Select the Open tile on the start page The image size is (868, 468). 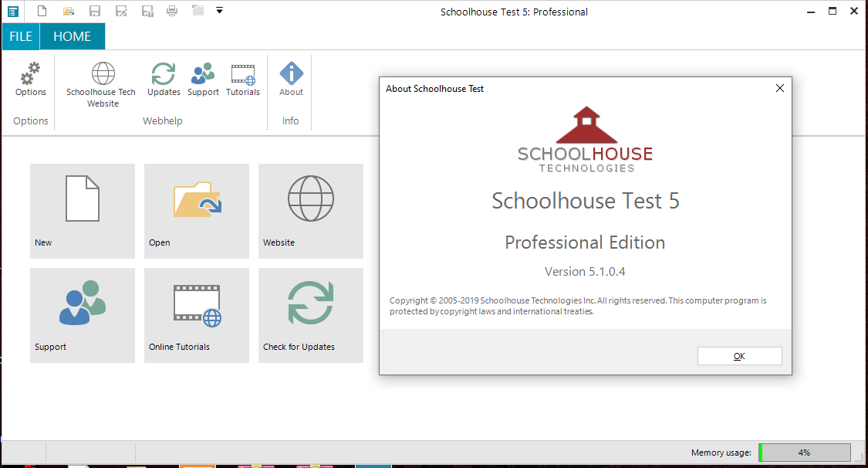[197, 211]
